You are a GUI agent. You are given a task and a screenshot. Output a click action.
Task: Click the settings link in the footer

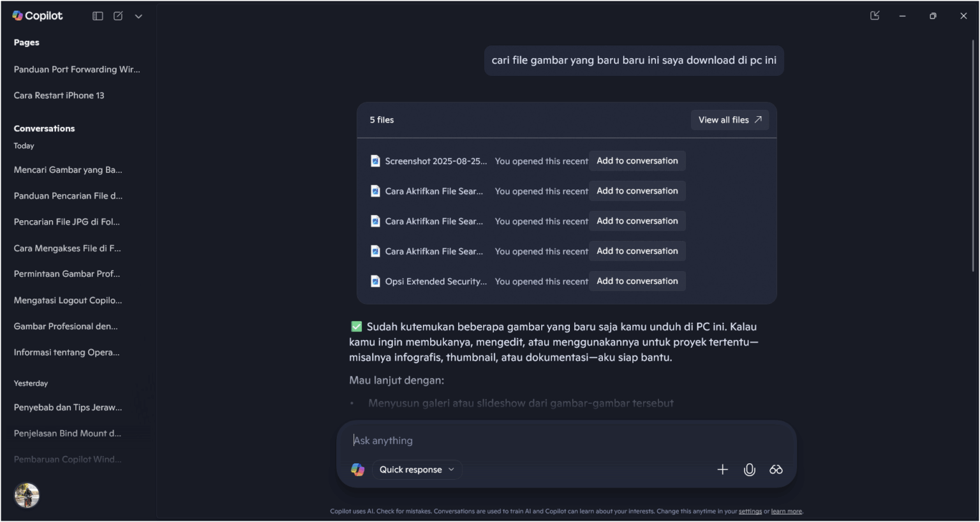750,511
